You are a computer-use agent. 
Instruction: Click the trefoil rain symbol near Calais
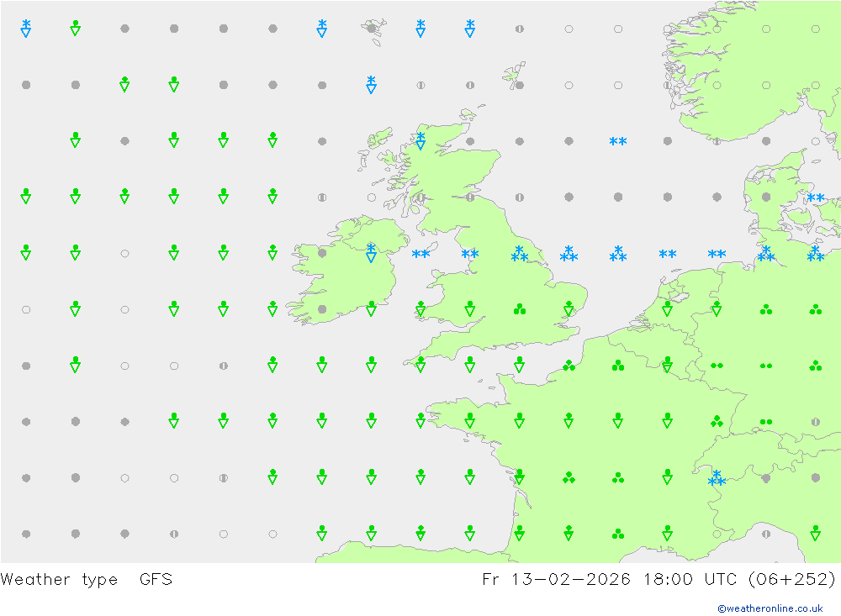569,366
